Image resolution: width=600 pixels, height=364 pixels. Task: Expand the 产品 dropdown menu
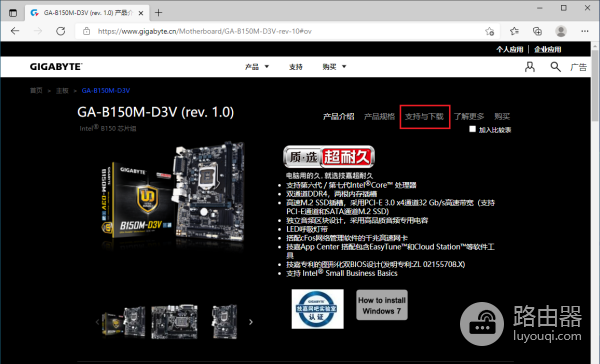[x=257, y=67]
